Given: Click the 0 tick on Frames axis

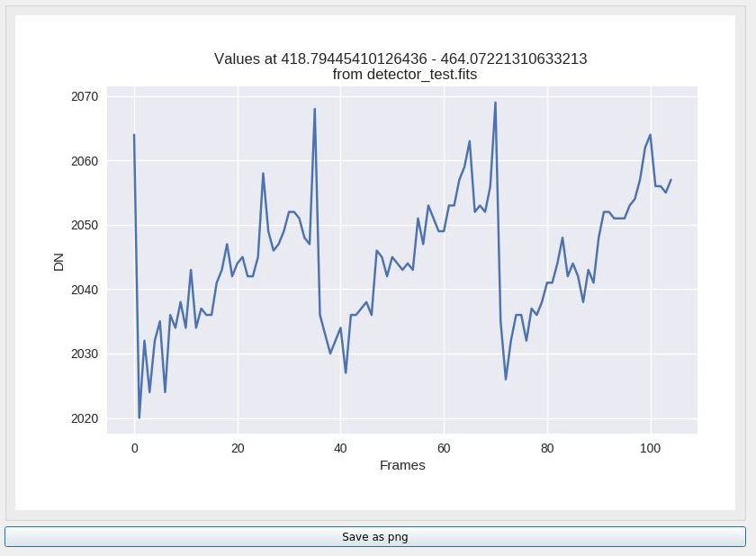Looking at the screenshot, I should click(x=134, y=448).
